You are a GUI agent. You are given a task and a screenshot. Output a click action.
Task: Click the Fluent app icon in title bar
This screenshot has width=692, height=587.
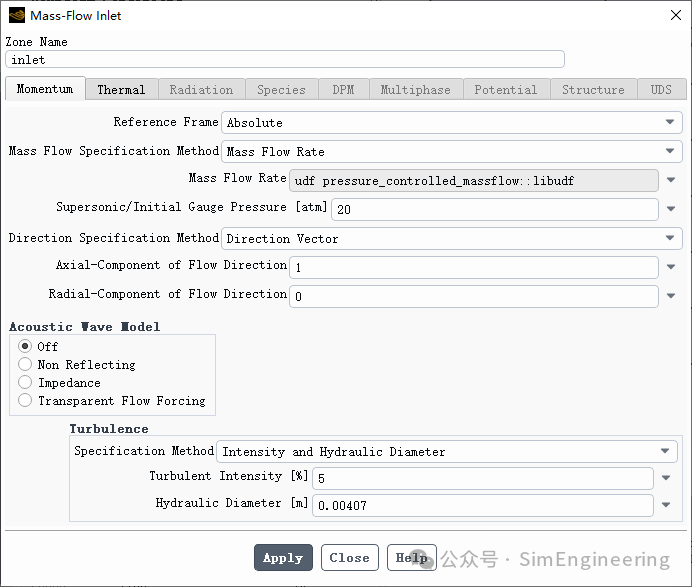pos(17,15)
